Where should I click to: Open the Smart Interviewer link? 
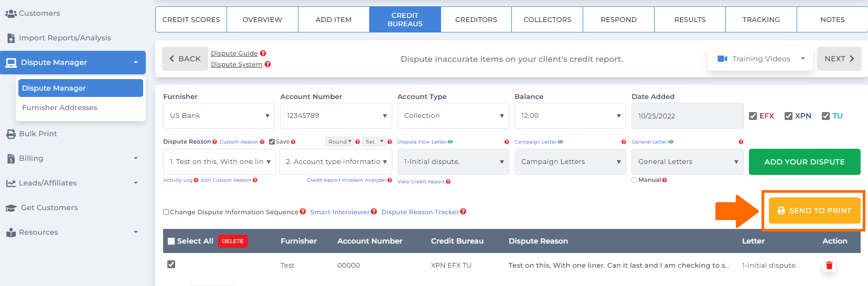click(x=340, y=212)
